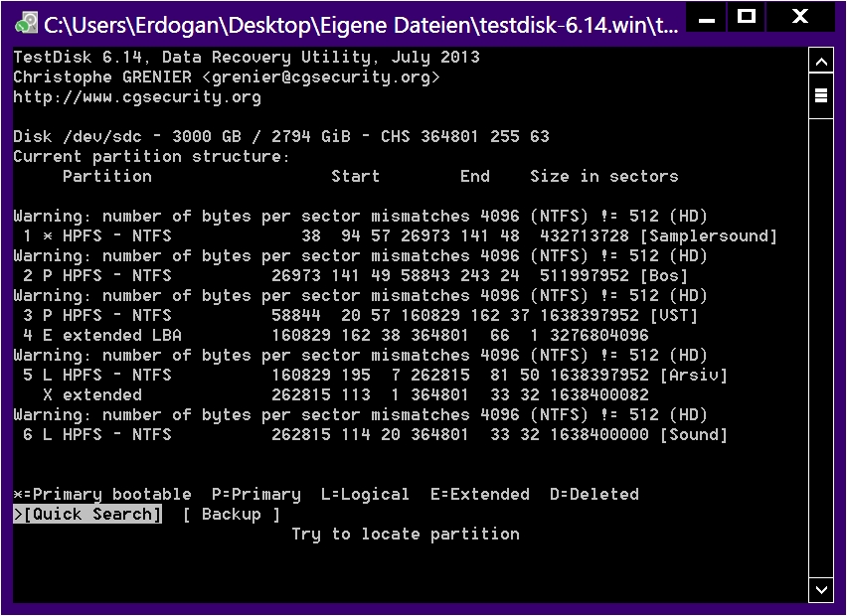Maximize the TestDisk console window
Viewport: 847px width, 616px height.
(747, 18)
